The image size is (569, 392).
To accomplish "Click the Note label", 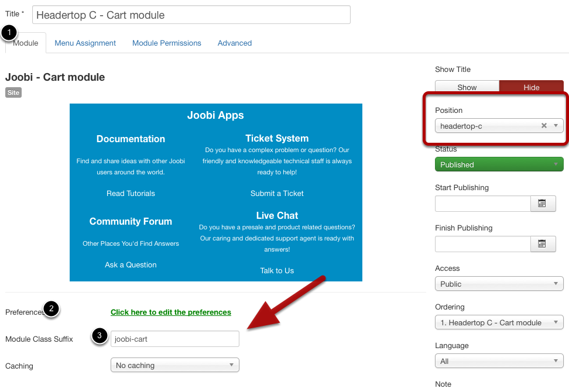I will tap(443, 384).
